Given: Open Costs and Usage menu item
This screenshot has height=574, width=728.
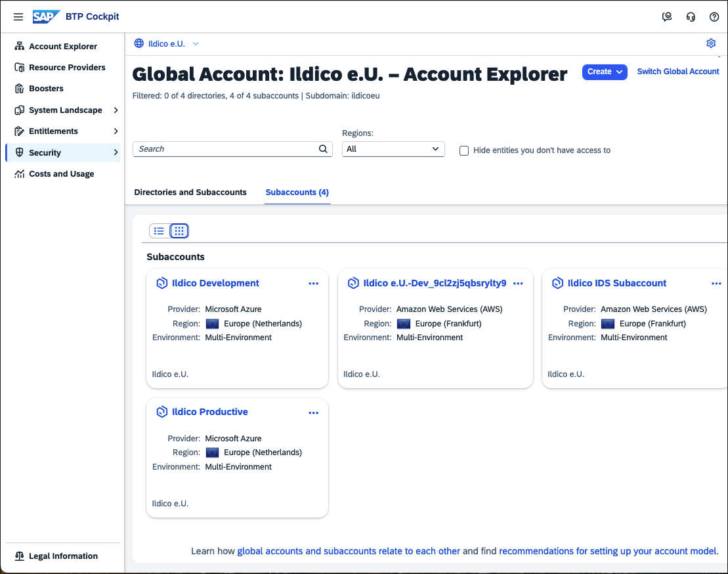Looking at the screenshot, I should pyautogui.click(x=62, y=173).
